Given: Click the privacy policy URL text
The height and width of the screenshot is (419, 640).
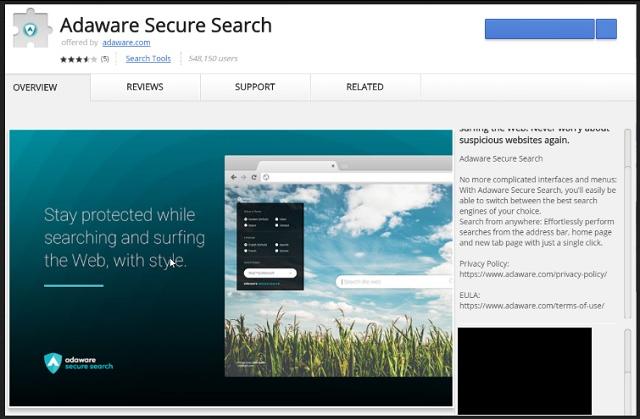Looking at the screenshot, I should [x=533, y=274].
